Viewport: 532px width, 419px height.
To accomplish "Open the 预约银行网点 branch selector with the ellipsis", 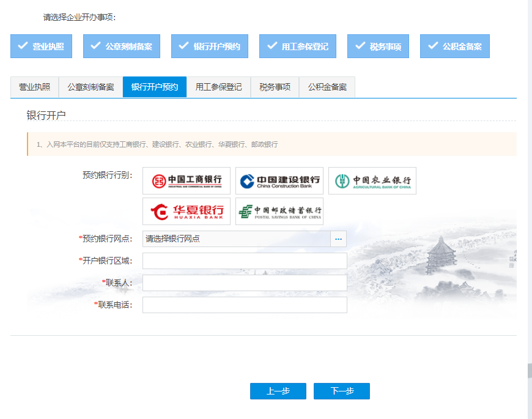I will tap(338, 239).
